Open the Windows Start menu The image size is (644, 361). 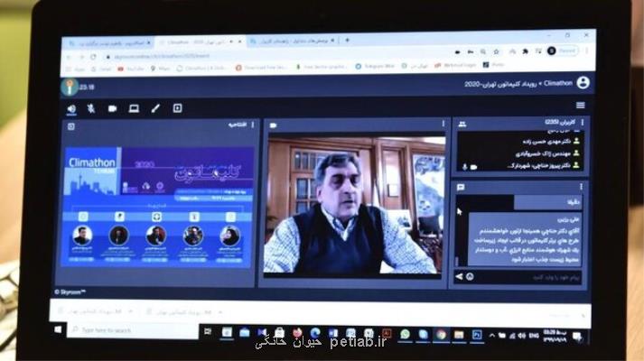[58, 329]
